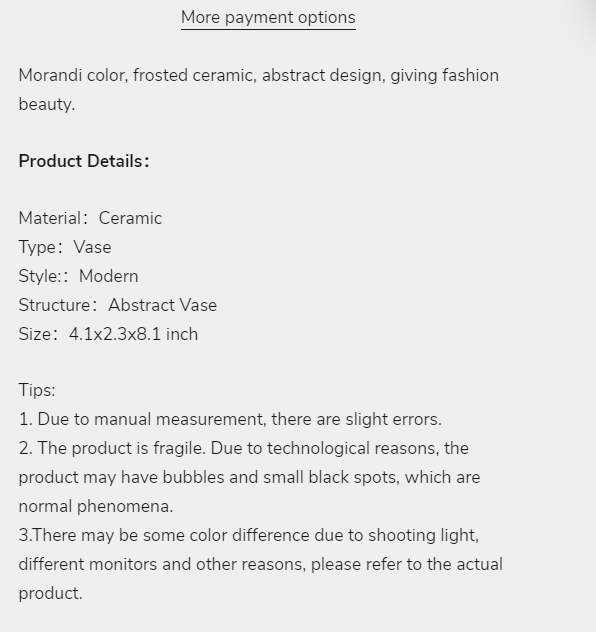Open the More payment options link
Viewport: 596px width, 632px height.
pyautogui.click(x=268, y=18)
